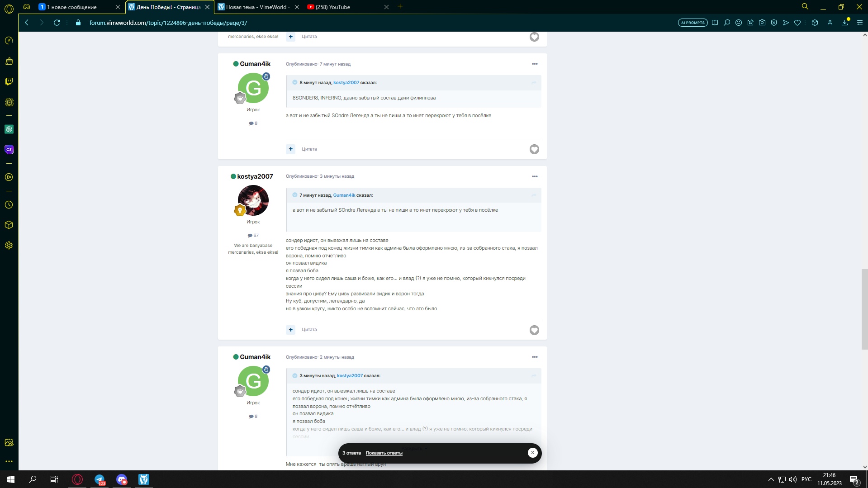Open three-dot options menu on kostya2007's post
Screen dimensions: 868x488
[535, 176]
